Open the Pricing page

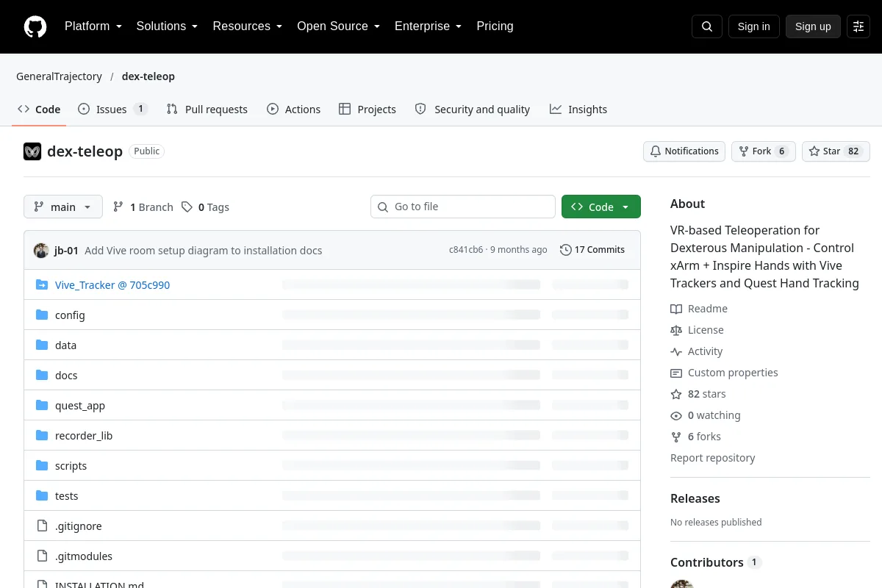pyautogui.click(x=495, y=26)
